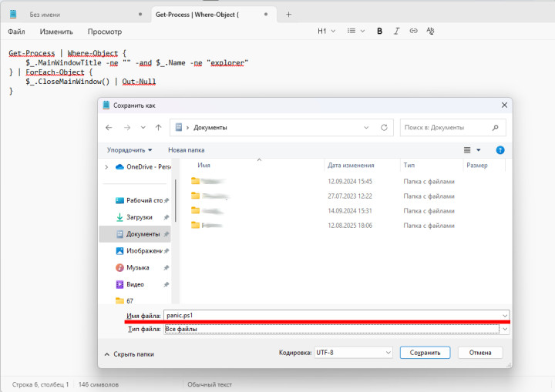Click the back arrow in save dialog
The image size is (555, 392).
tap(109, 127)
